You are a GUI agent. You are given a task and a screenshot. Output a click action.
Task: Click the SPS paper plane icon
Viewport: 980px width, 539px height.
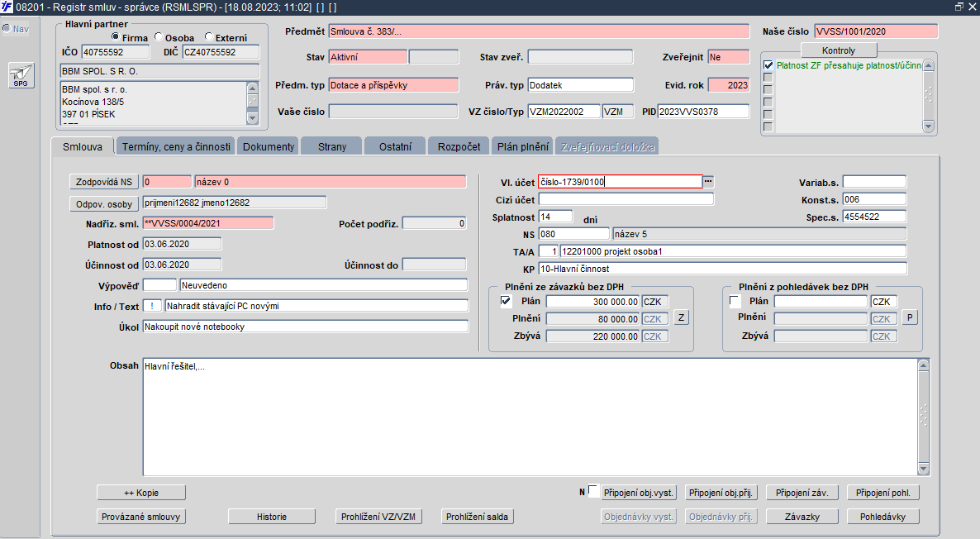pos(21,75)
